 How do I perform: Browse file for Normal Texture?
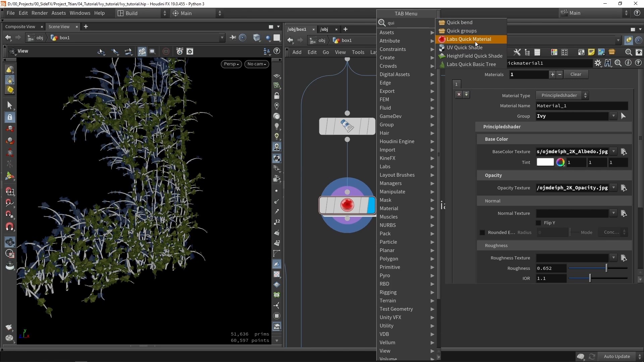pos(624,214)
